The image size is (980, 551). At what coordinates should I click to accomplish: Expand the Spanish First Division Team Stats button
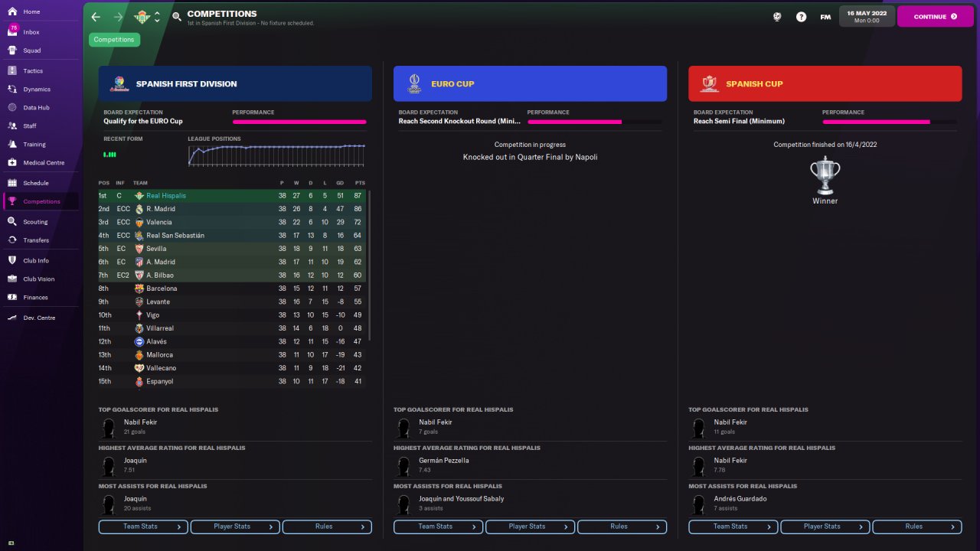tap(143, 527)
